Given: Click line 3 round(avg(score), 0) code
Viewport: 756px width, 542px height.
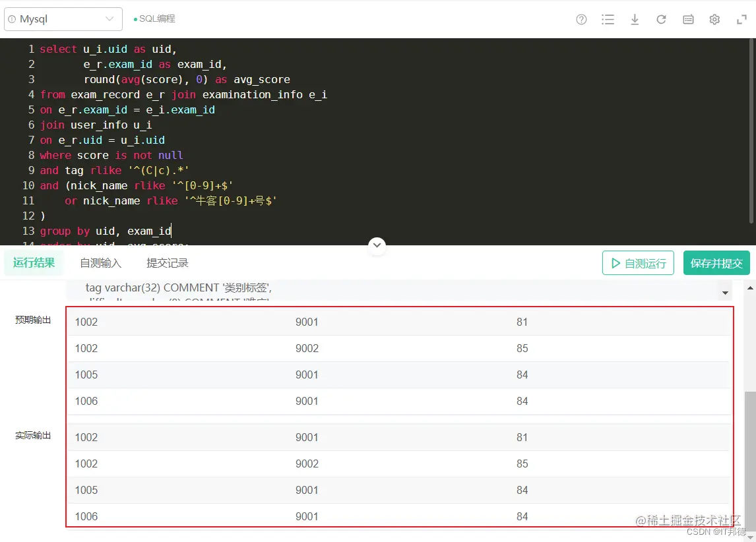Looking at the screenshot, I should 187,80.
